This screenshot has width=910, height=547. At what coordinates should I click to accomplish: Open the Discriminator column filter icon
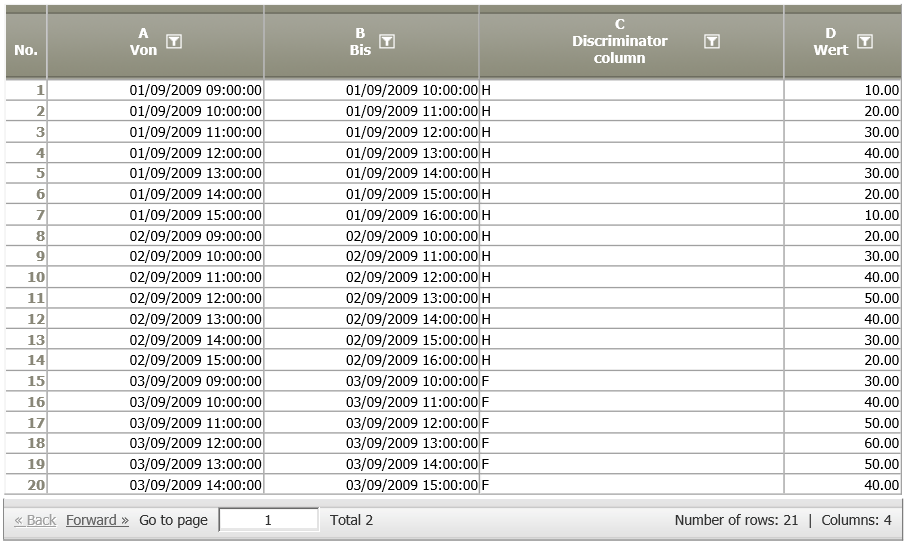coord(712,41)
